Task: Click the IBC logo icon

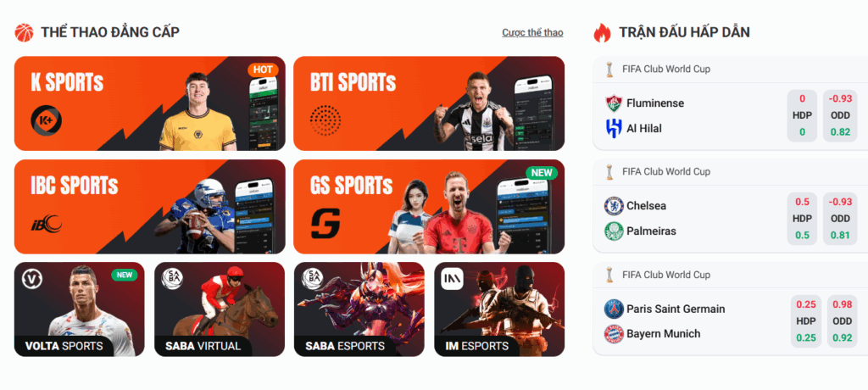Action: 46,224
